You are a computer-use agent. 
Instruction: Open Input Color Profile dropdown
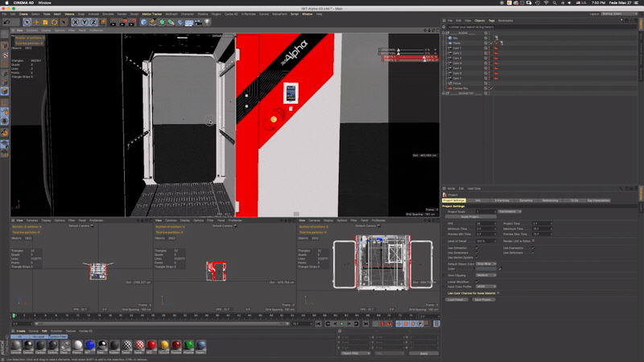point(486,286)
